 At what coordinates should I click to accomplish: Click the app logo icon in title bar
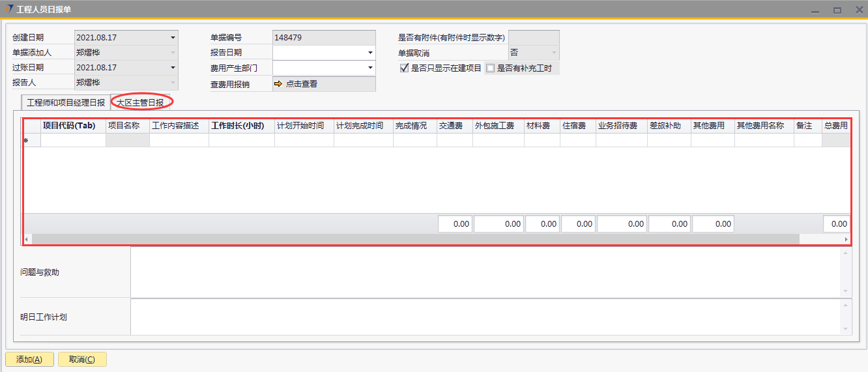pos(8,9)
